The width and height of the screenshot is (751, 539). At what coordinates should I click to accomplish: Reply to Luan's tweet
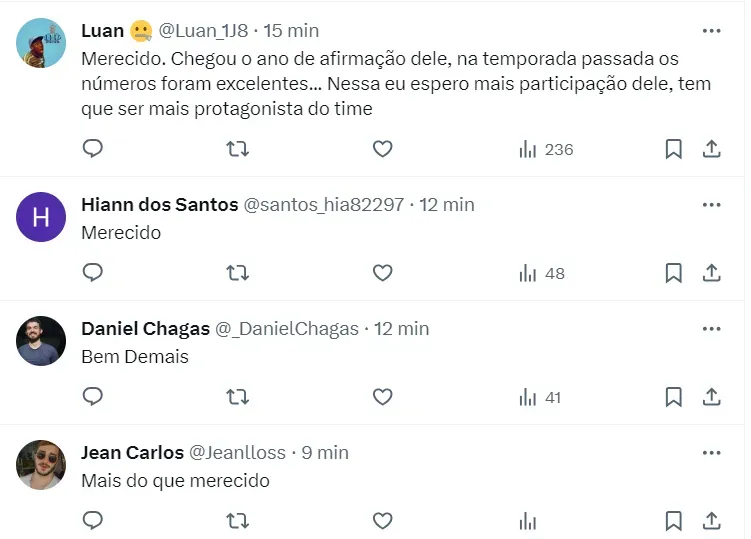pyautogui.click(x=93, y=149)
